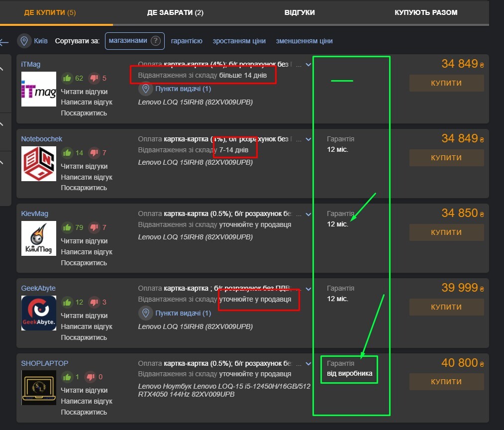Expand payment details for iTMag
Screen dimensions: 504x430
point(308,65)
